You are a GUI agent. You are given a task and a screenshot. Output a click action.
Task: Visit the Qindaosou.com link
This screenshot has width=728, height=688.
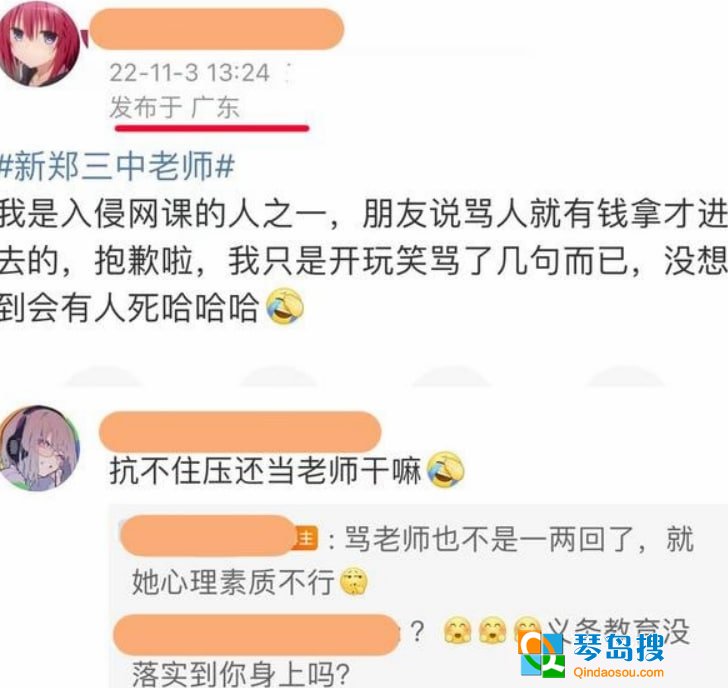click(618, 672)
